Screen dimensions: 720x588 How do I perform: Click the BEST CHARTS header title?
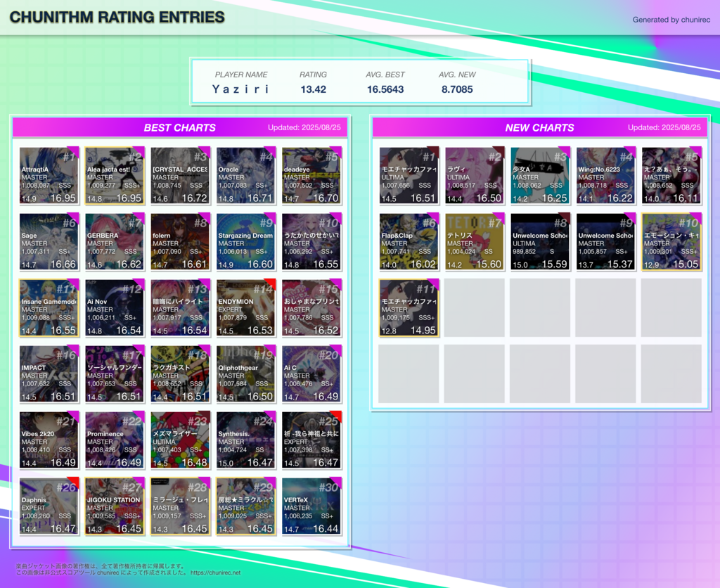(179, 127)
